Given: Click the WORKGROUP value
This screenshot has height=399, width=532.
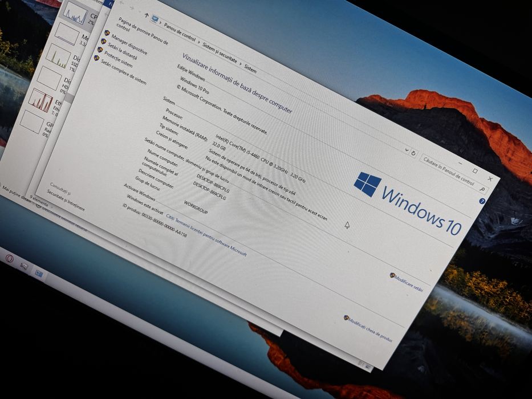Looking at the screenshot, I should coord(196,207).
